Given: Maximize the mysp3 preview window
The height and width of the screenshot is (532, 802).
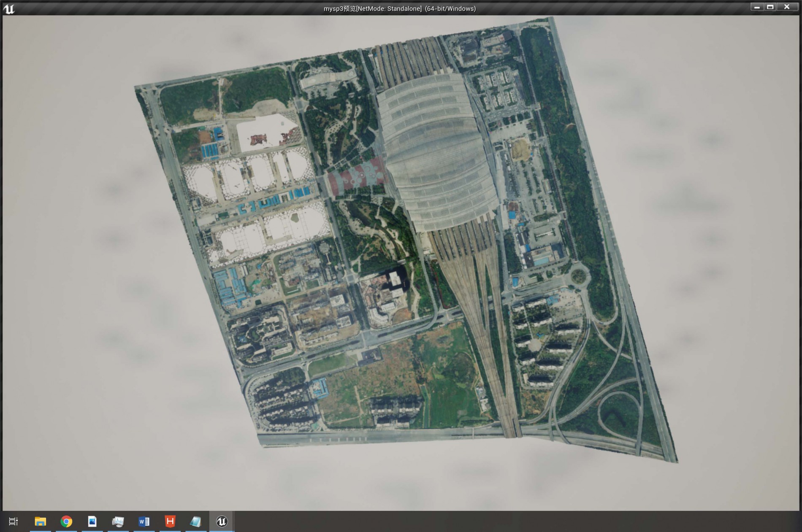Looking at the screenshot, I should coord(770,7).
